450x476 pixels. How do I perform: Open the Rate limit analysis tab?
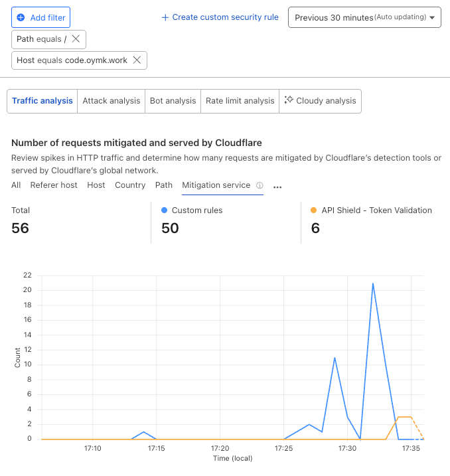(x=240, y=101)
